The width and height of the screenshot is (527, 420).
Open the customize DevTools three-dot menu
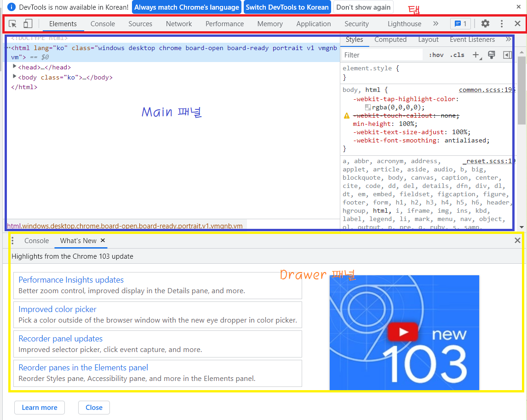(501, 23)
